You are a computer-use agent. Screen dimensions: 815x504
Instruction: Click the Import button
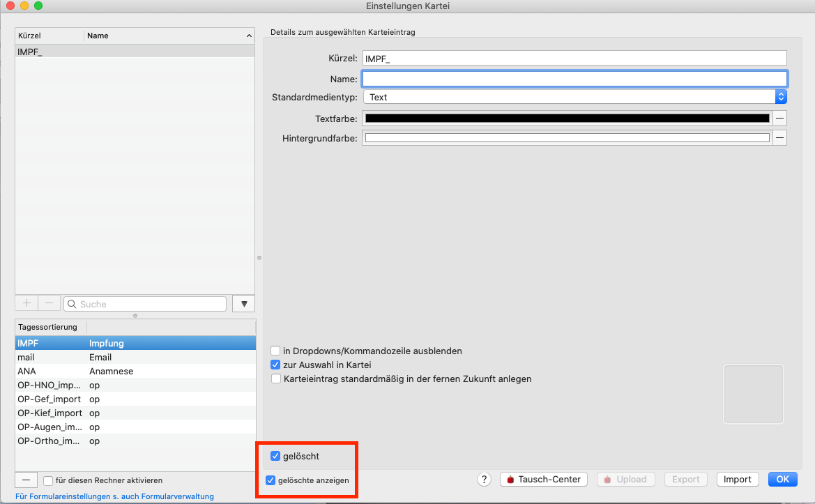pyautogui.click(x=738, y=480)
